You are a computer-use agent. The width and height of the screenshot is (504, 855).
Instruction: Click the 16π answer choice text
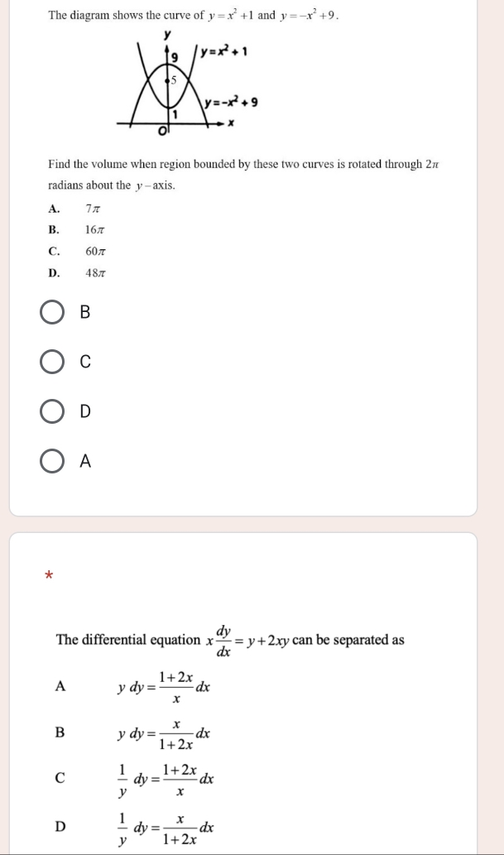click(94, 229)
